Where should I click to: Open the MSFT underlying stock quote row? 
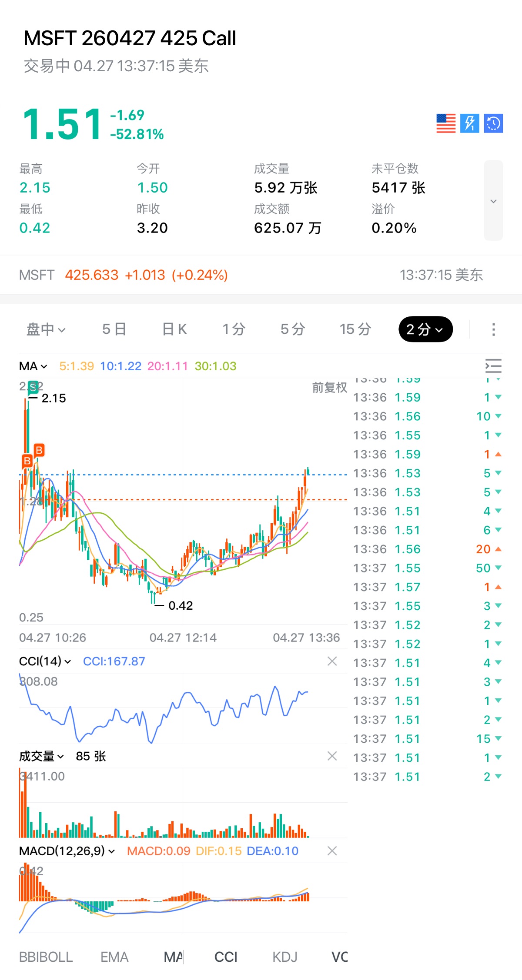click(x=261, y=275)
